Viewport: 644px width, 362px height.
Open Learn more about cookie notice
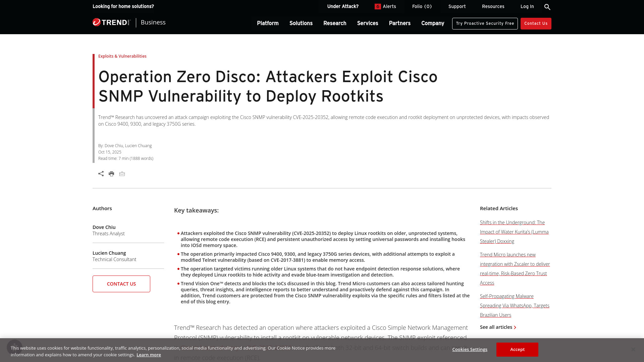[149, 355]
